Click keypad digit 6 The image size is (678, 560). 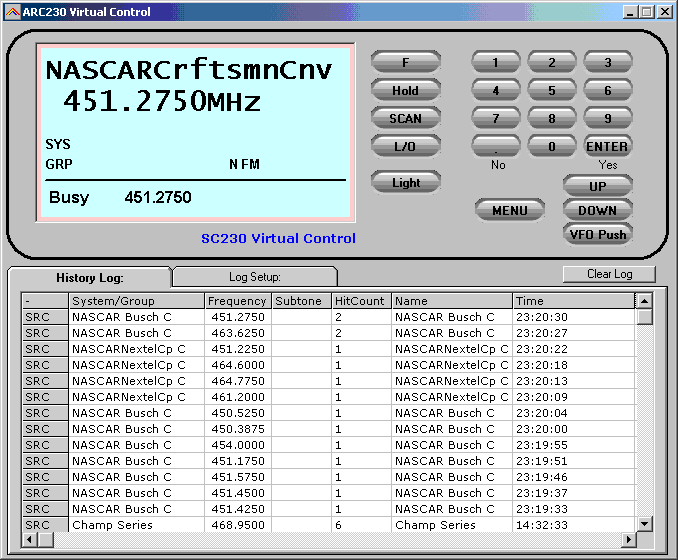pos(608,91)
